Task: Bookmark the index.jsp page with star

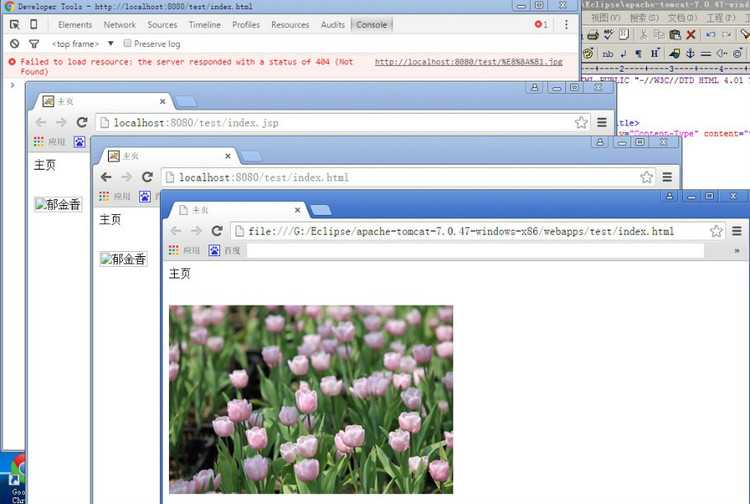Action: click(x=581, y=122)
